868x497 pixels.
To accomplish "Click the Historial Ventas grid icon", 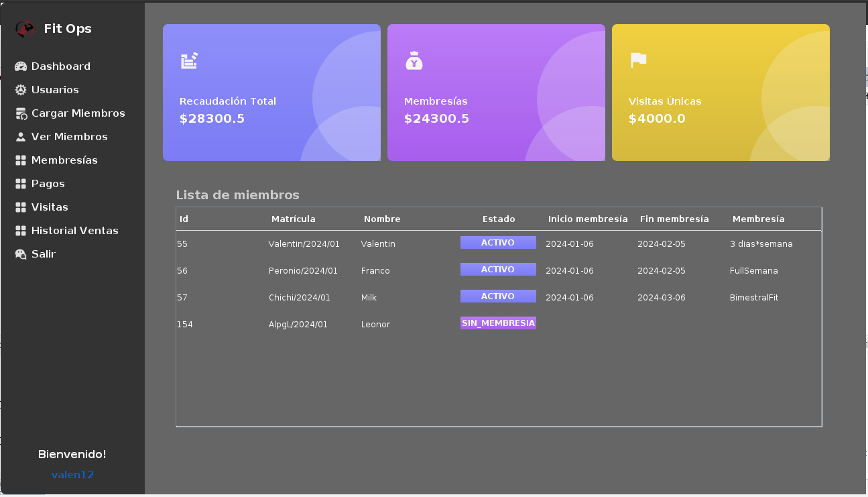I will (x=21, y=231).
